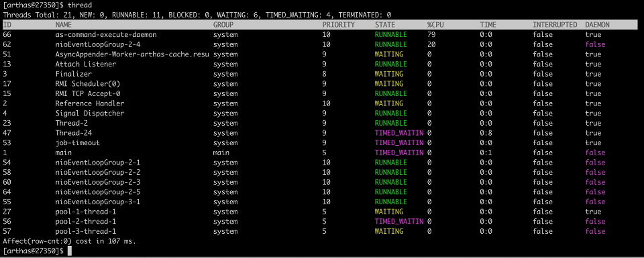Click the Threads Total summary line
This screenshot has width=644, height=258.
click(197, 15)
